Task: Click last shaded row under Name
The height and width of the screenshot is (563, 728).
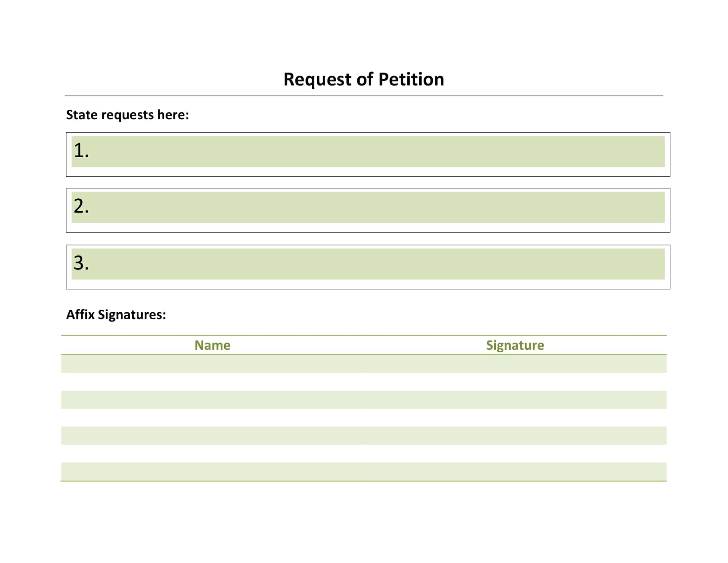Action: (x=212, y=471)
